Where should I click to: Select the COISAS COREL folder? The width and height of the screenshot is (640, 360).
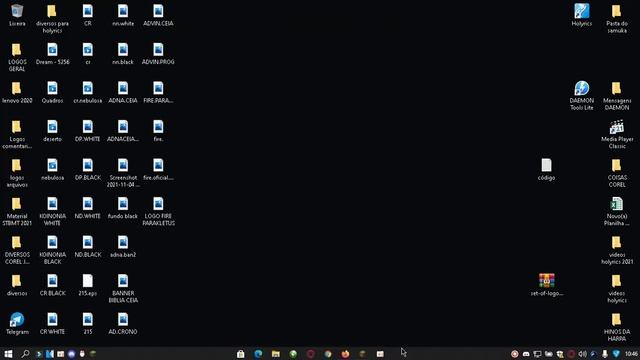coord(617,173)
